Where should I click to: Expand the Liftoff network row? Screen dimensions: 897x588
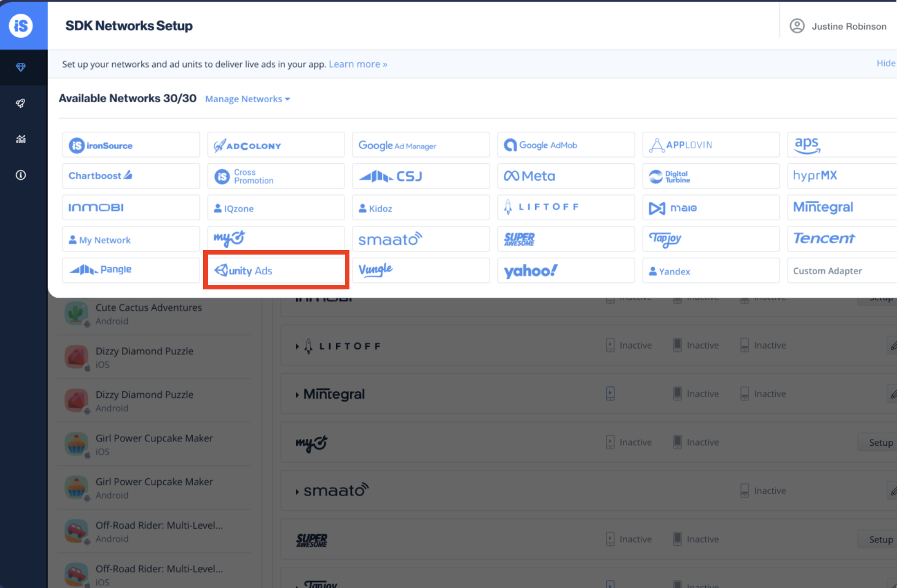(297, 346)
